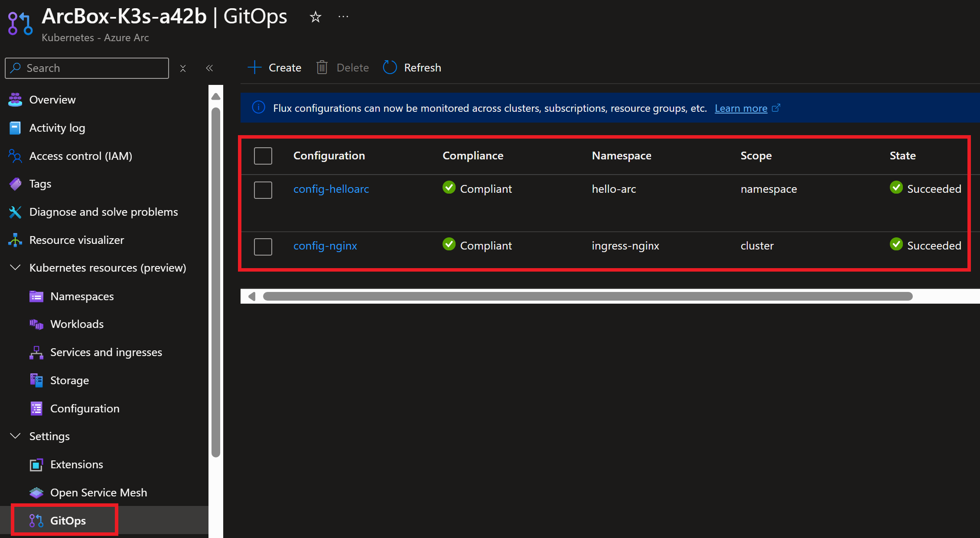Click the Diagnose and solve problems wrench icon

click(15, 212)
